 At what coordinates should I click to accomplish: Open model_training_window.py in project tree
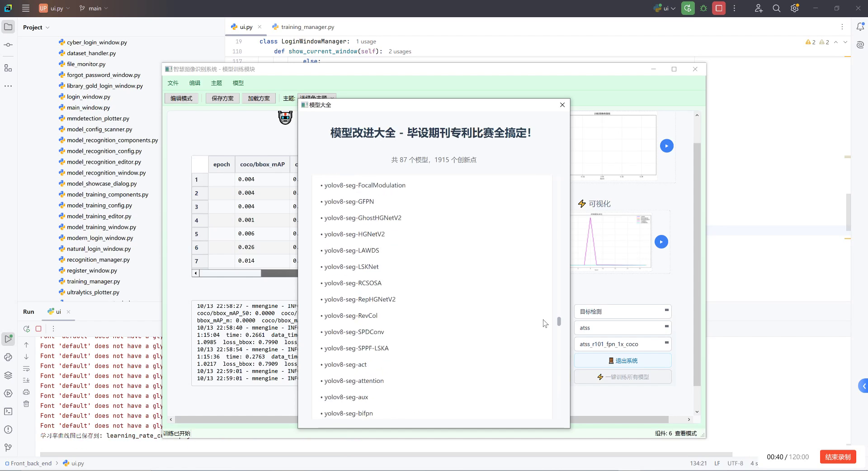coord(101,227)
